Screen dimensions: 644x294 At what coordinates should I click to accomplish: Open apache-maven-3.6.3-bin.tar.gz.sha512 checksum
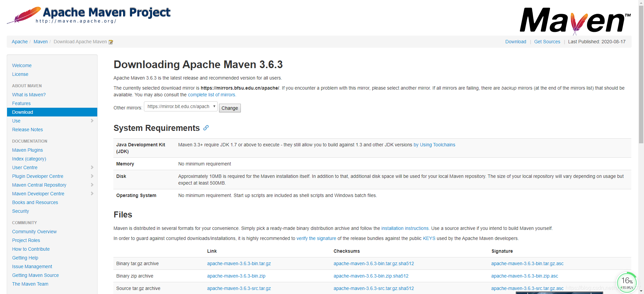[374, 263]
